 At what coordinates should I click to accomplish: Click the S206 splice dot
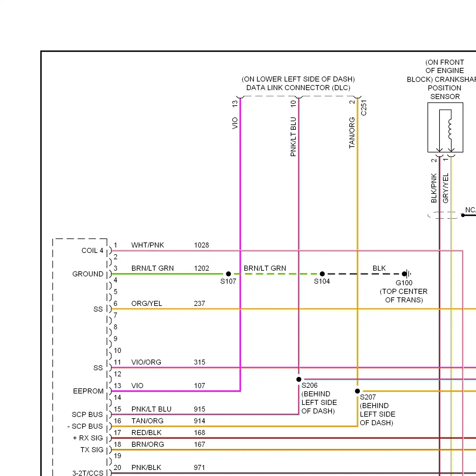(299, 379)
